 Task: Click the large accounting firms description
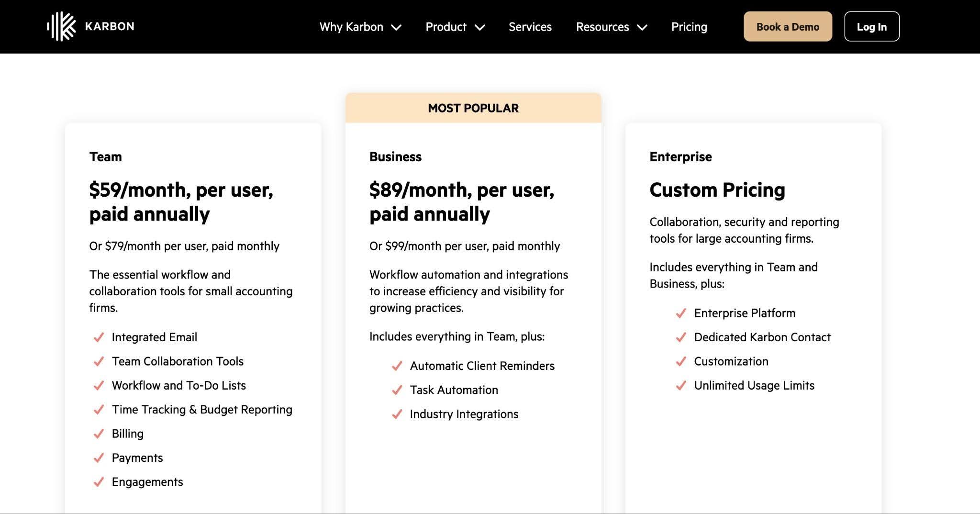(744, 230)
